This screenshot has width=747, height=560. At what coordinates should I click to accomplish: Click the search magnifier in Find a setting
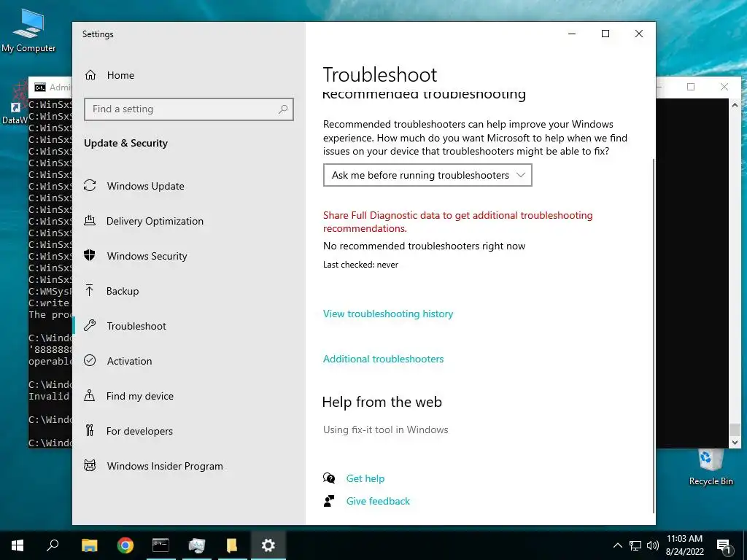click(x=283, y=109)
